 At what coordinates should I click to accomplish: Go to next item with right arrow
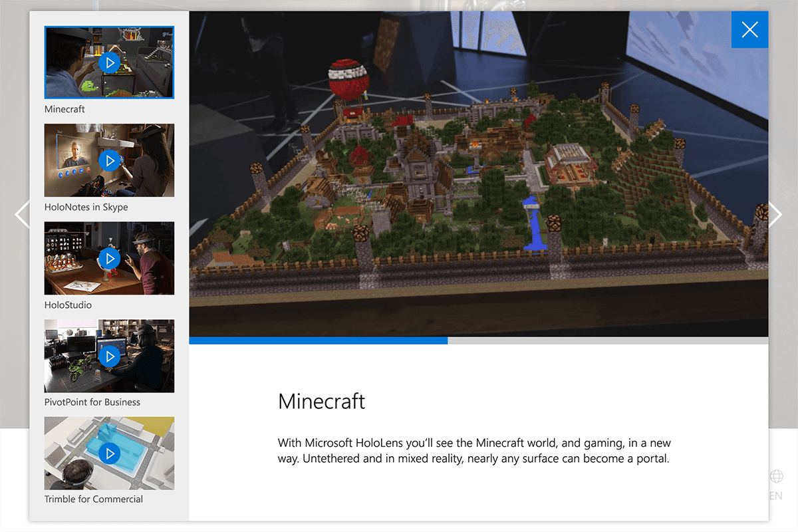(x=775, y=215)
